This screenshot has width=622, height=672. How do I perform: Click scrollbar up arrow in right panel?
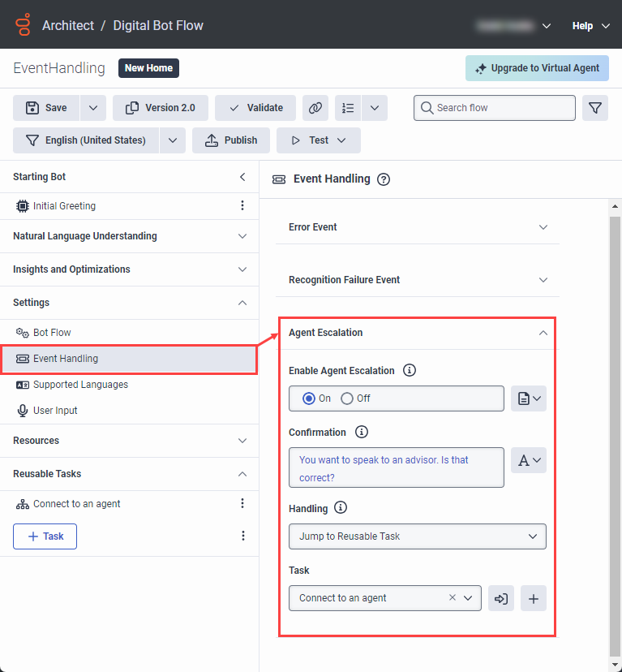pos(615,206)
